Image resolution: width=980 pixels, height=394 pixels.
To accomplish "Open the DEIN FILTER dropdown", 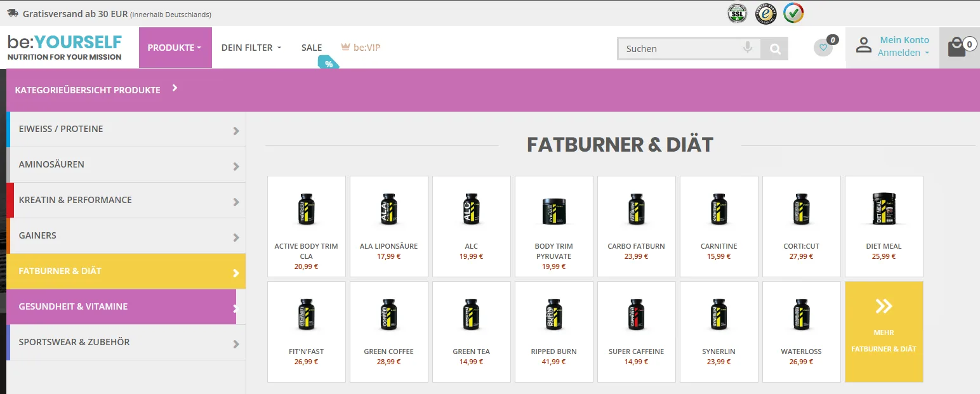I will pyautogui.click(x=251, y=48).
